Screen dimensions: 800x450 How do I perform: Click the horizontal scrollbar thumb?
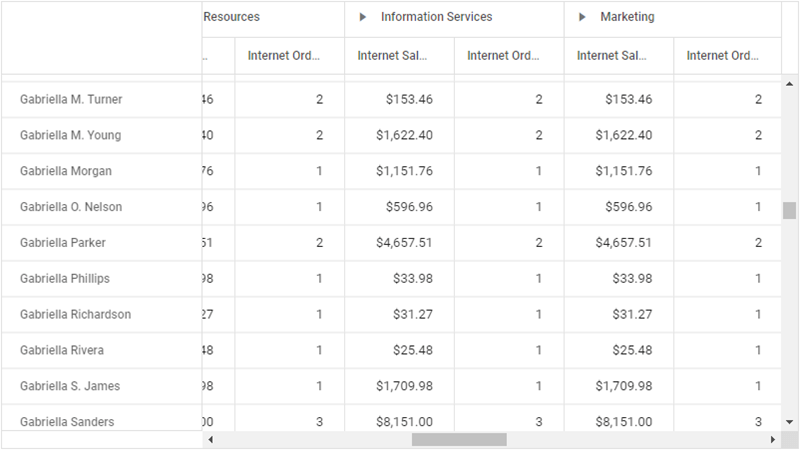coord(459,439)
